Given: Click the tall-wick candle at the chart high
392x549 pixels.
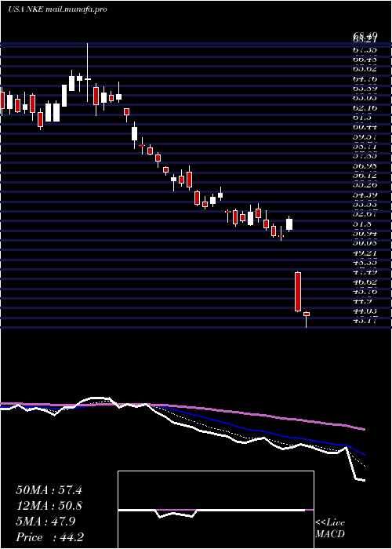Looking at the screenshot, I should click(x=88, y=73).
